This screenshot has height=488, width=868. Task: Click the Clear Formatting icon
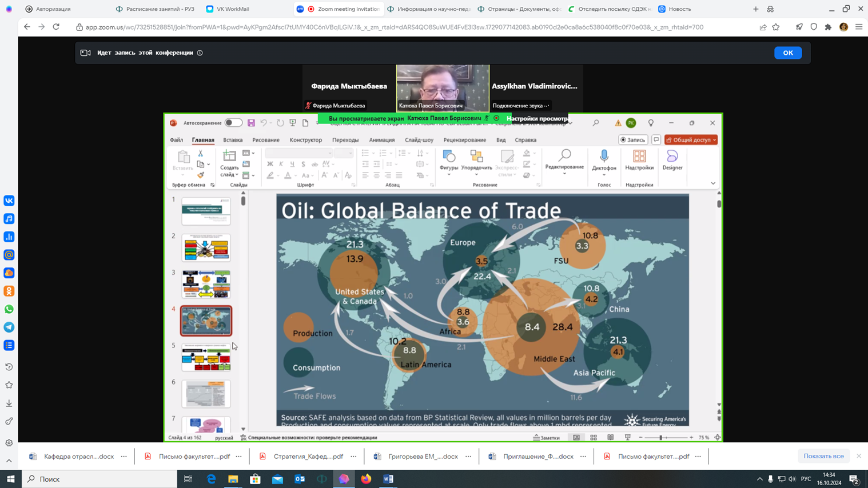pos(348,175)
